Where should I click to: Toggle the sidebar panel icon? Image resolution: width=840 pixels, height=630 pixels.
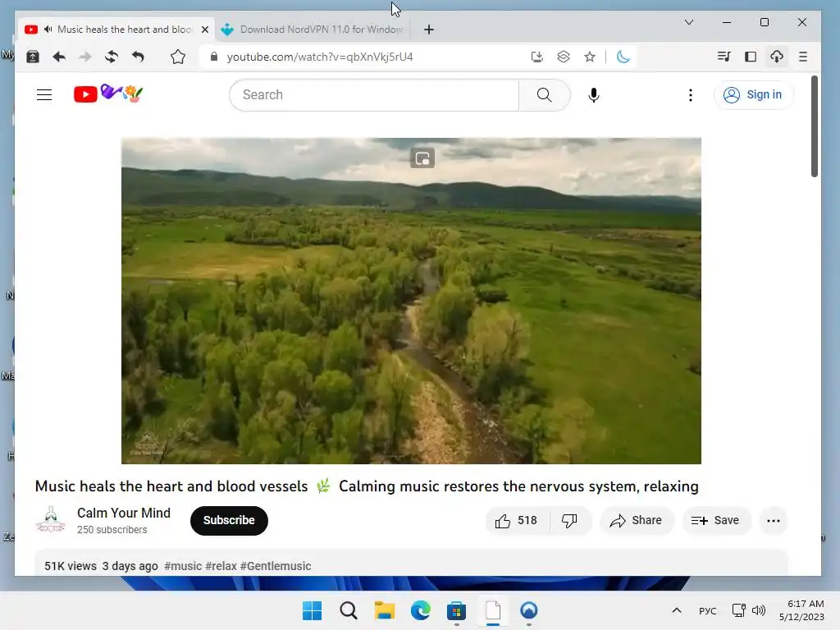point(751,57)
